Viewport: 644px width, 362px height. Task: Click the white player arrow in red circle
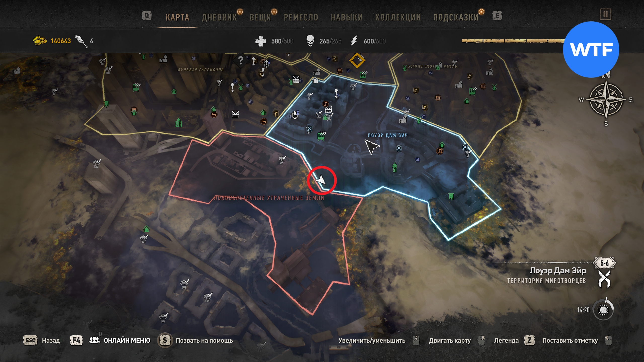click(321, 180)
